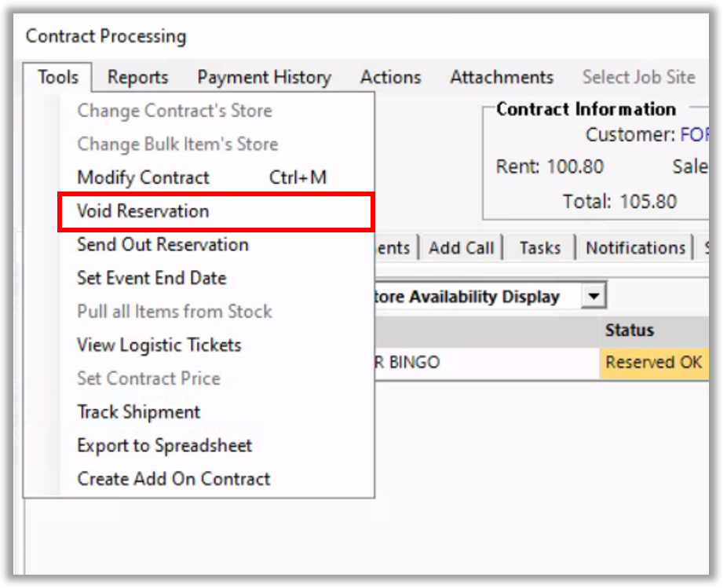Screen dimensions: 727x588
Task: Open the Actions menu
Action: tap(390, 78)
